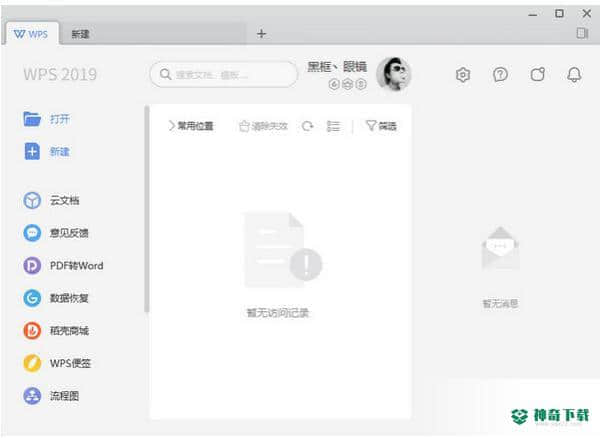This screenshot has height=438, width=600.
Task: Click the search files input field
Action: pos(223,75)
